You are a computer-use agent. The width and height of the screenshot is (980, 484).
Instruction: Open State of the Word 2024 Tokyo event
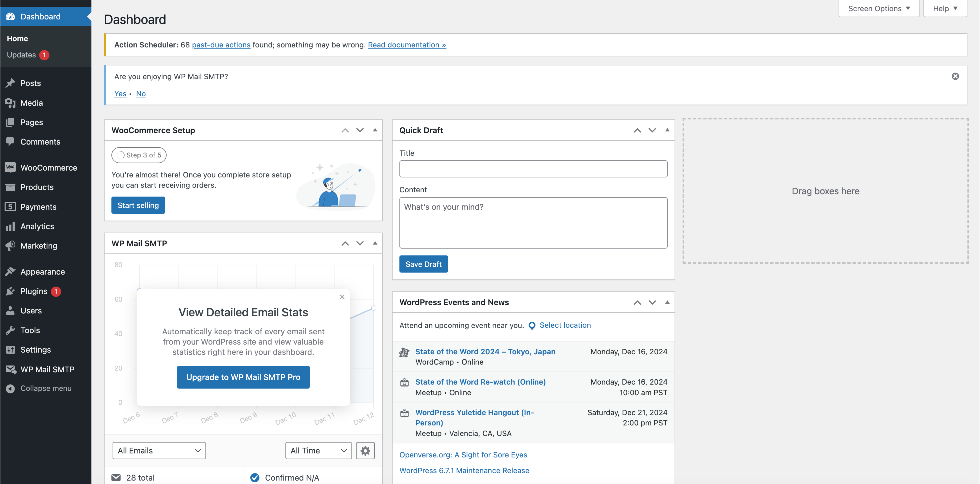tap(485, 352)
